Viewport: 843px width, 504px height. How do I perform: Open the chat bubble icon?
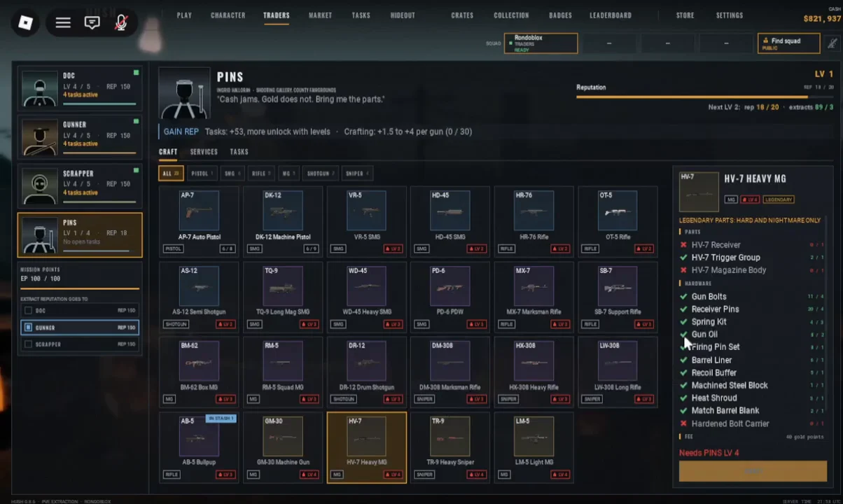click(92, 22)
